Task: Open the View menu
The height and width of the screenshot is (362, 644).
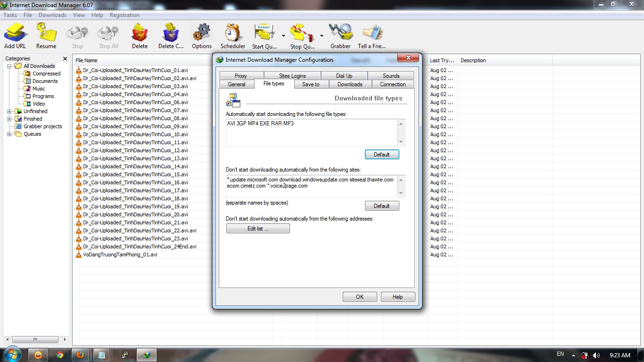Action: click(79, 15)
